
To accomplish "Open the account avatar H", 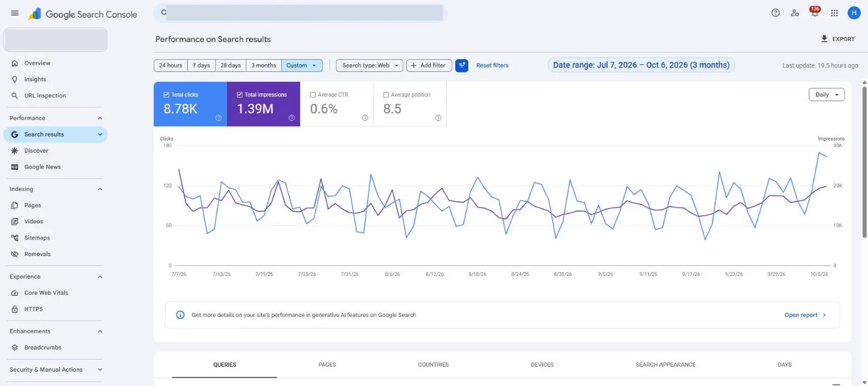I will (x=854, y=13).
